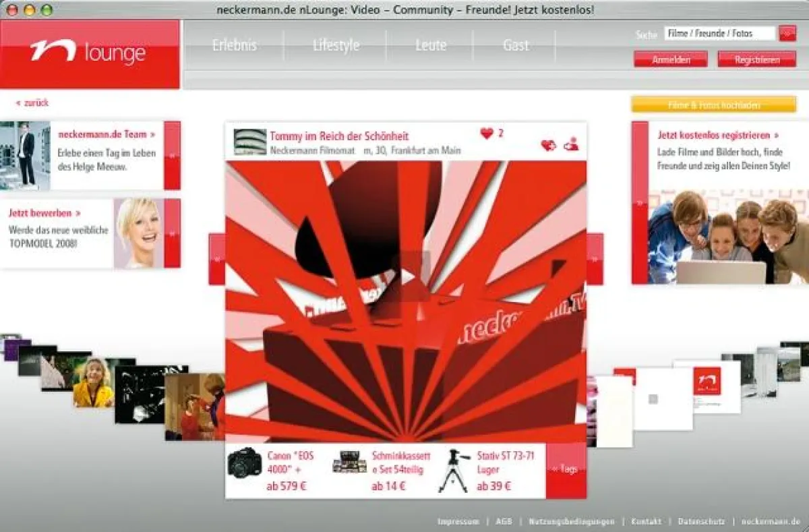The image size is (809, 532).
Task: Click the Anmelden button
Action: point(670,60)
